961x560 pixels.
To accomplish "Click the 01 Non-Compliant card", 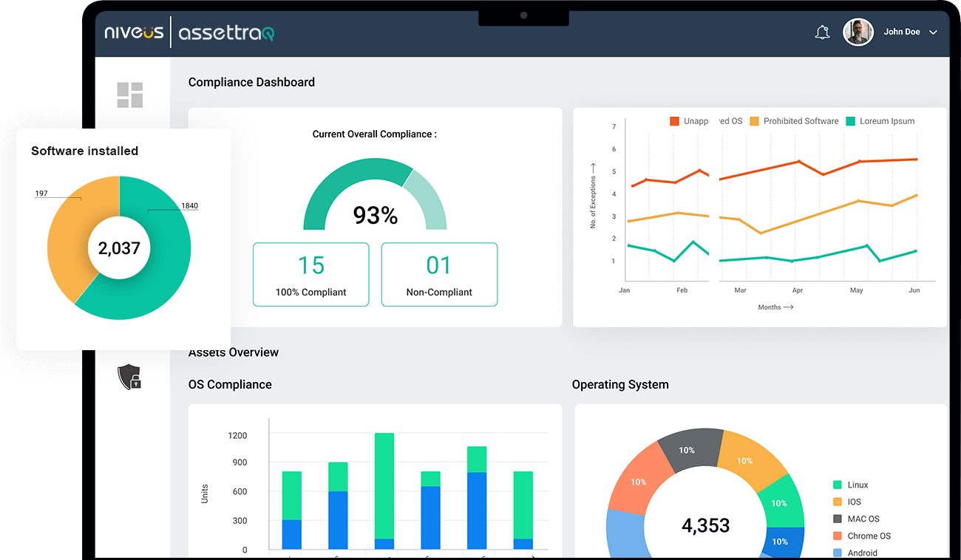I will pyautogui.click(x=439, y=274).
